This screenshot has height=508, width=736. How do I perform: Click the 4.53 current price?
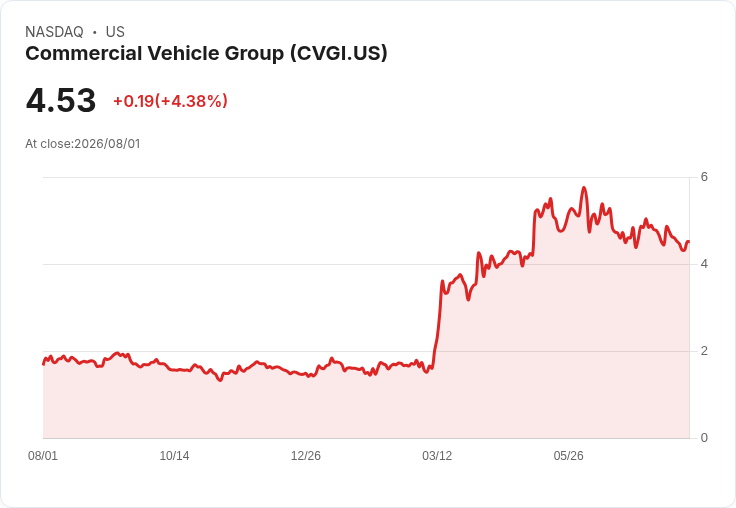click(61, 100)
